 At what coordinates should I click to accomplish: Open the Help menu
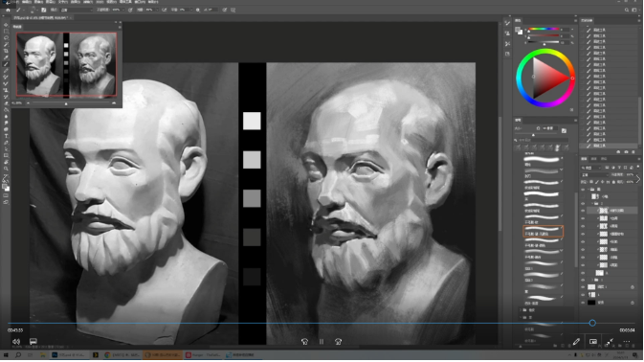pos(153,2)
